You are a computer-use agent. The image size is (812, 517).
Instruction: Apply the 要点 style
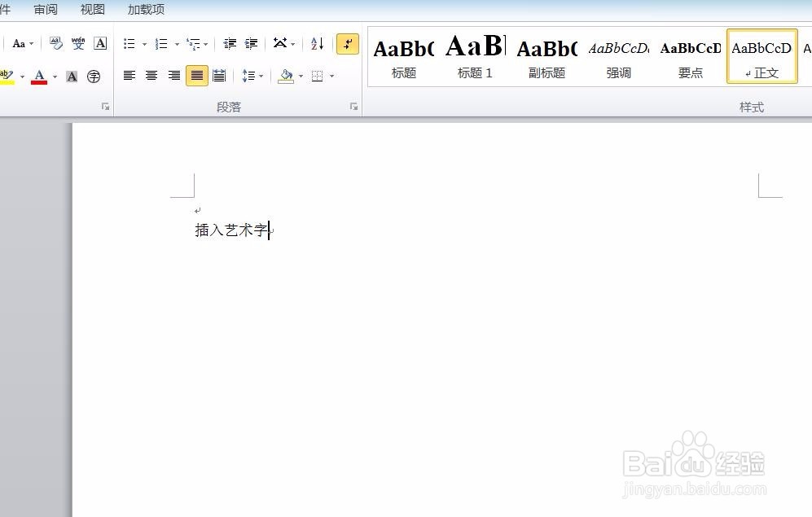691,56
